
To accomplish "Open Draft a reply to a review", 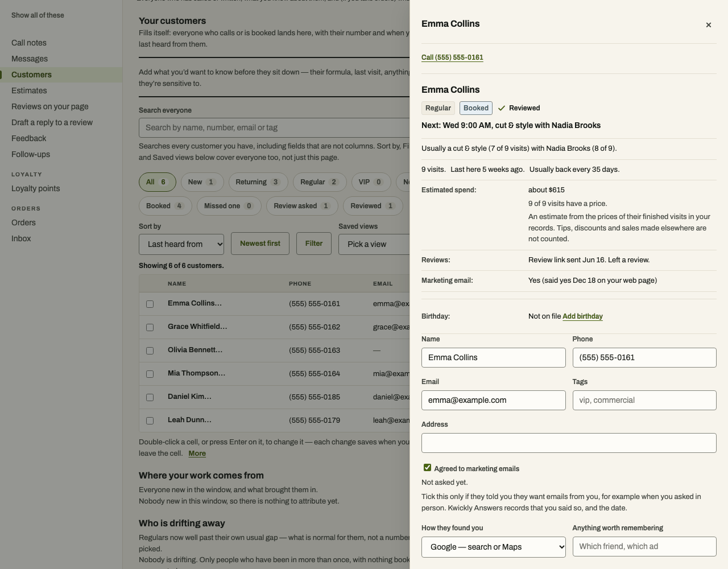I will (52, 122).
